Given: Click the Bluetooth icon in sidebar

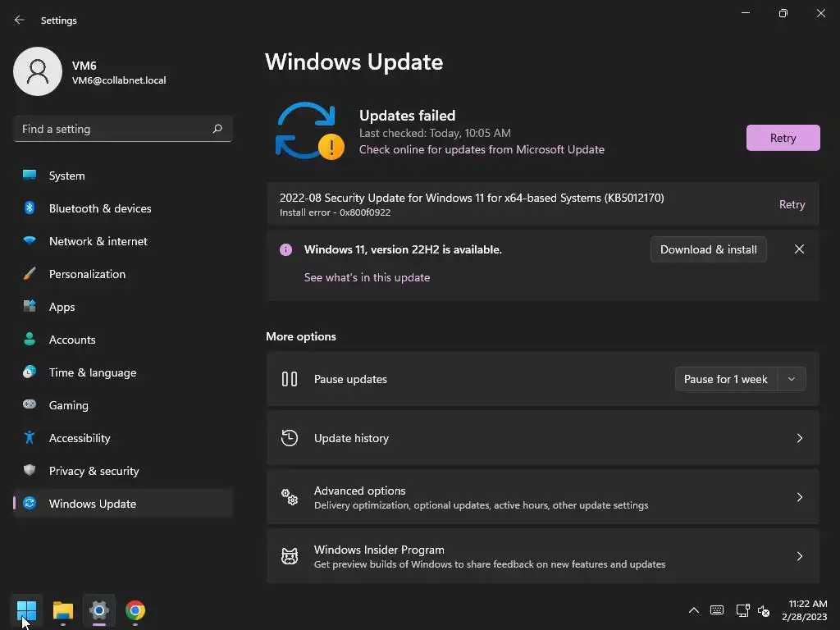Looking at the screenshot, I should (x=30, y=208).
